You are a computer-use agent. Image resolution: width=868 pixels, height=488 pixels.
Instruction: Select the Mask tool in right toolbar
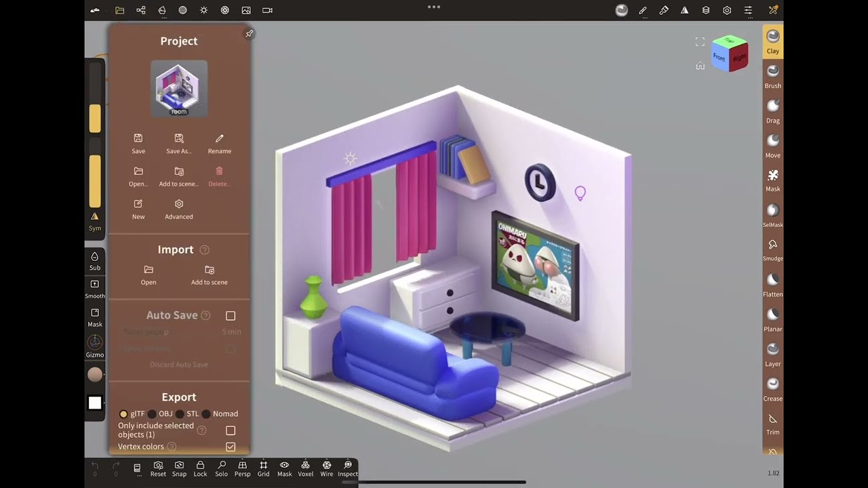click(773, 180)
